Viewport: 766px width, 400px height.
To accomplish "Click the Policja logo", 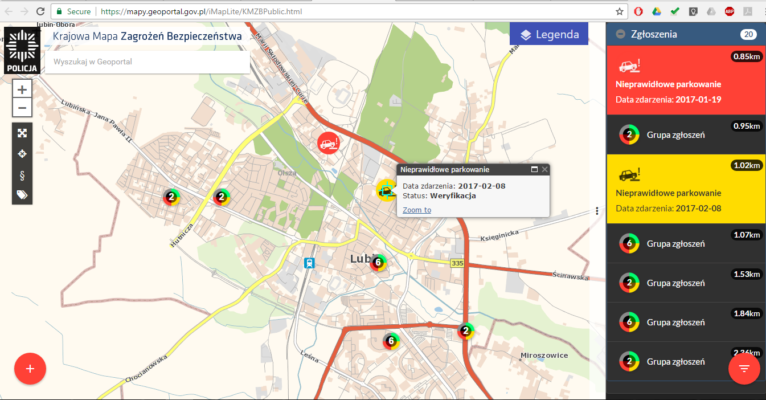I will pos(22,50).
